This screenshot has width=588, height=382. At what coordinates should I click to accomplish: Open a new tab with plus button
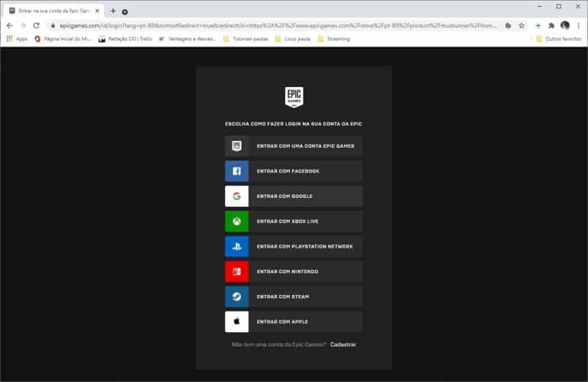pyautogui.click(x=113, y=11)
